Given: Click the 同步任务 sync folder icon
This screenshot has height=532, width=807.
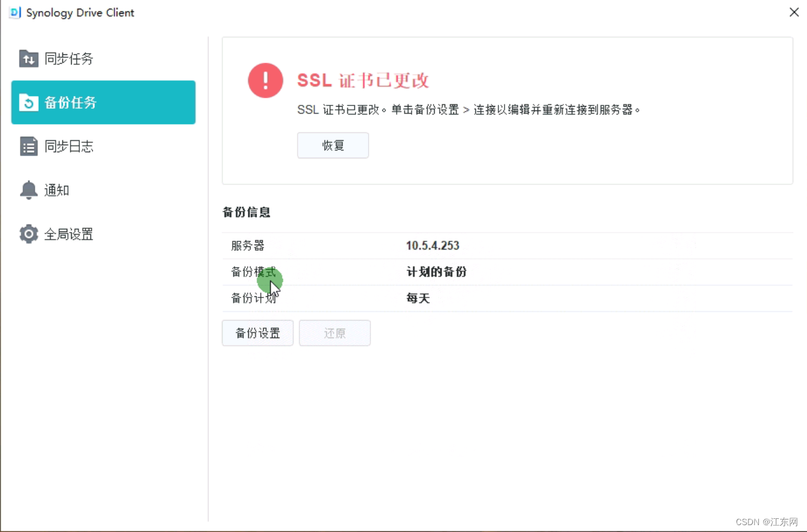Looking at the screenshot, I should pos(29,59).
